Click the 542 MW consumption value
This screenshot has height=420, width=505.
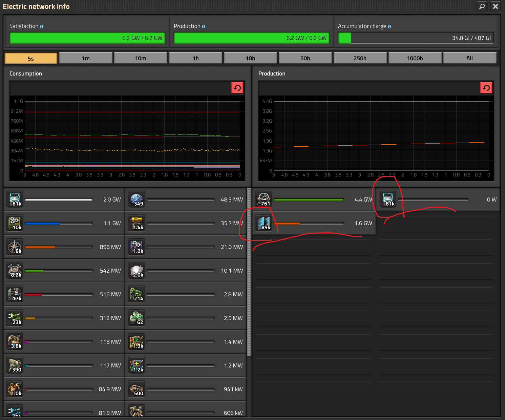(110, 271)
